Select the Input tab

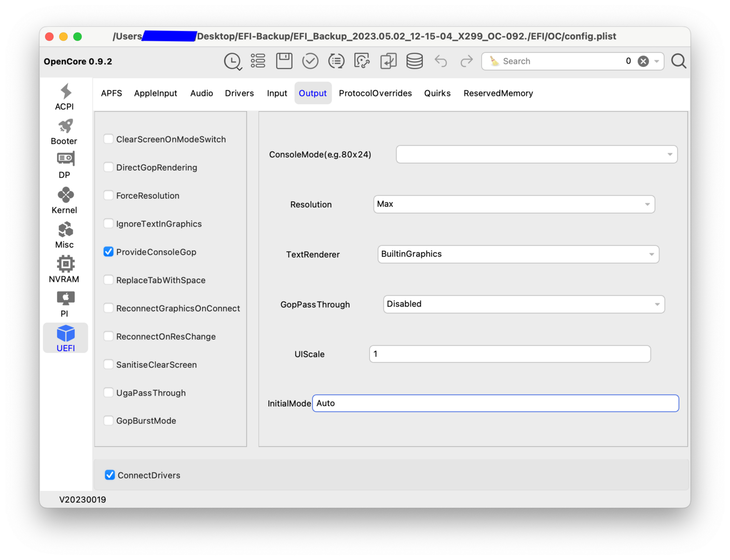pos(277,93)
